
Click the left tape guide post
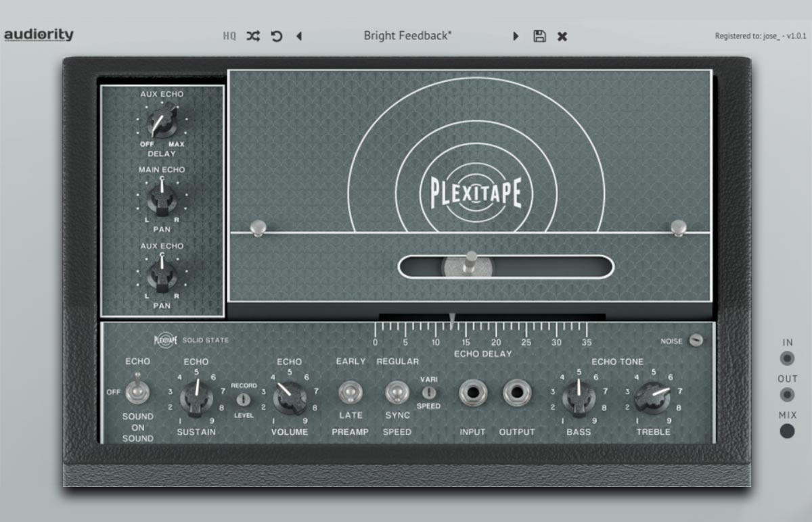[257, 228]
